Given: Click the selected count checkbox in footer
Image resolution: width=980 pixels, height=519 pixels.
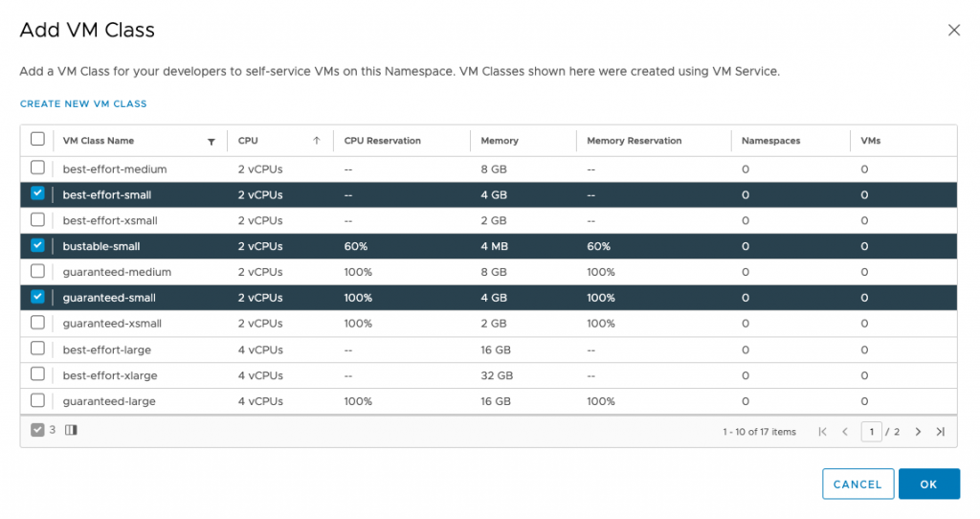Looking at the screenshot, I should tap(37, 431).
